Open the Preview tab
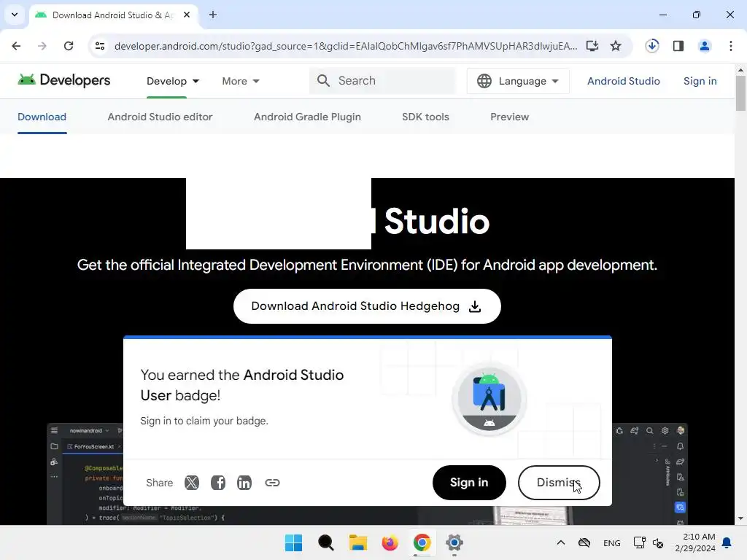 pyautogui.click(x=509, y=117)
